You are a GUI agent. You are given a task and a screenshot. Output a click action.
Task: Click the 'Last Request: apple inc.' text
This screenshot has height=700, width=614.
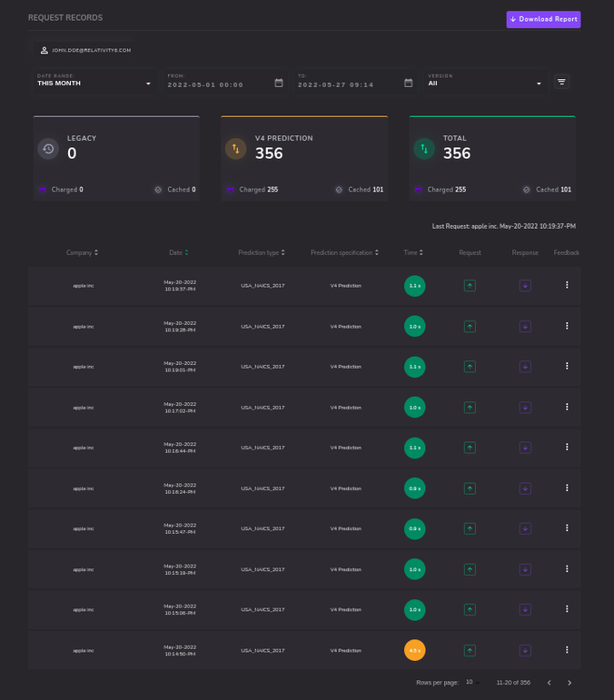[464, 226]
